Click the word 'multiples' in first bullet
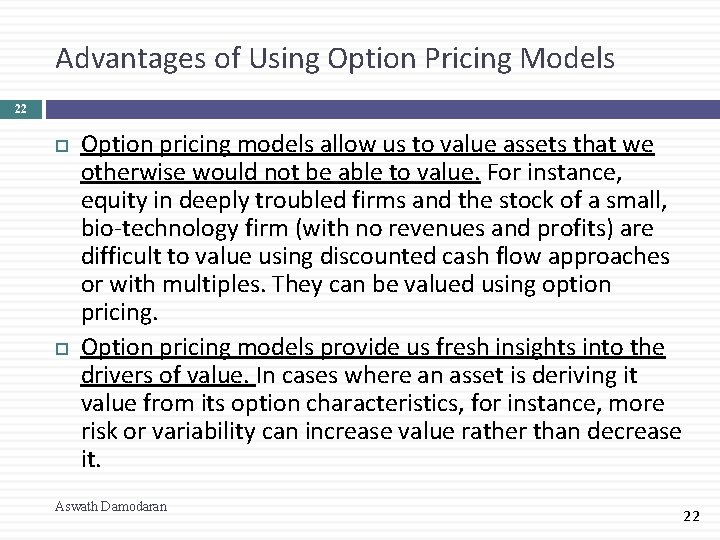The height and width of the screenshot is (540, 720). 207,286
